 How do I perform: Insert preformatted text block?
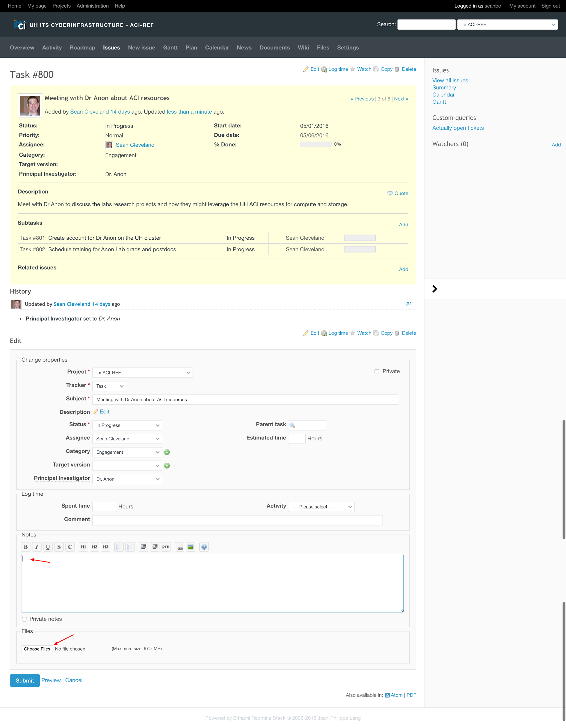(166, 547)
